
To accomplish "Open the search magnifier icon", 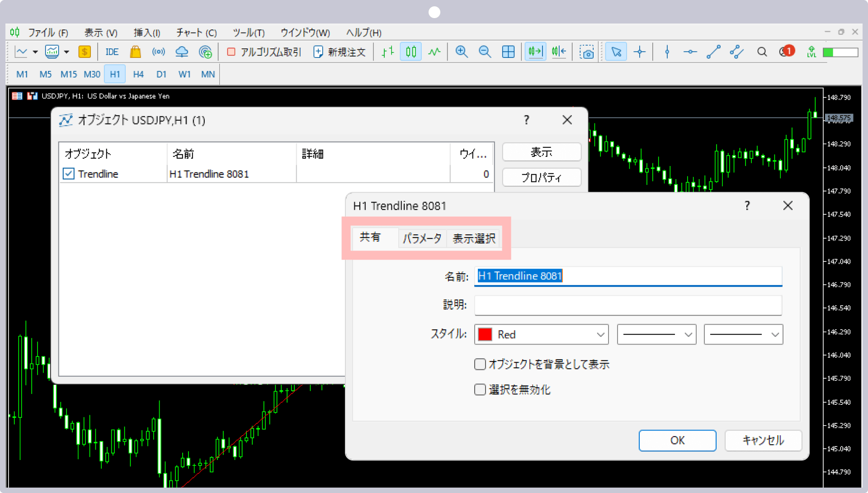I will click(x=762, y=52).
